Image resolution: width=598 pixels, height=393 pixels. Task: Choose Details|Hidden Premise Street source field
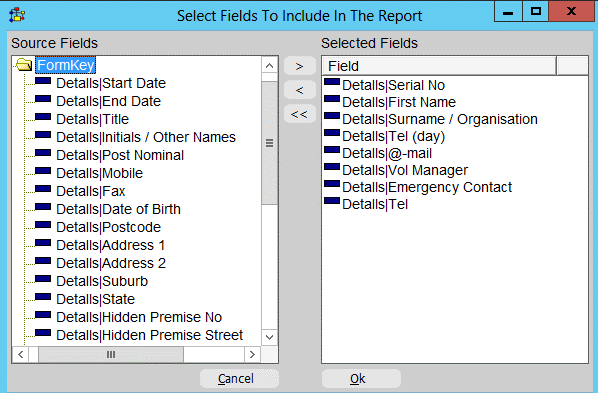click(150, 335)
